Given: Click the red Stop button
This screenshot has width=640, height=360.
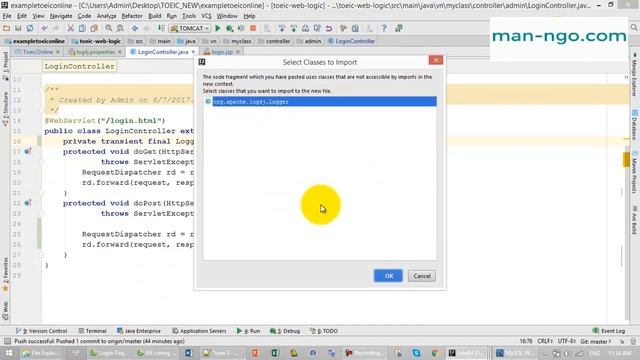Looking at the screenshot, I should tap(253, 28).
